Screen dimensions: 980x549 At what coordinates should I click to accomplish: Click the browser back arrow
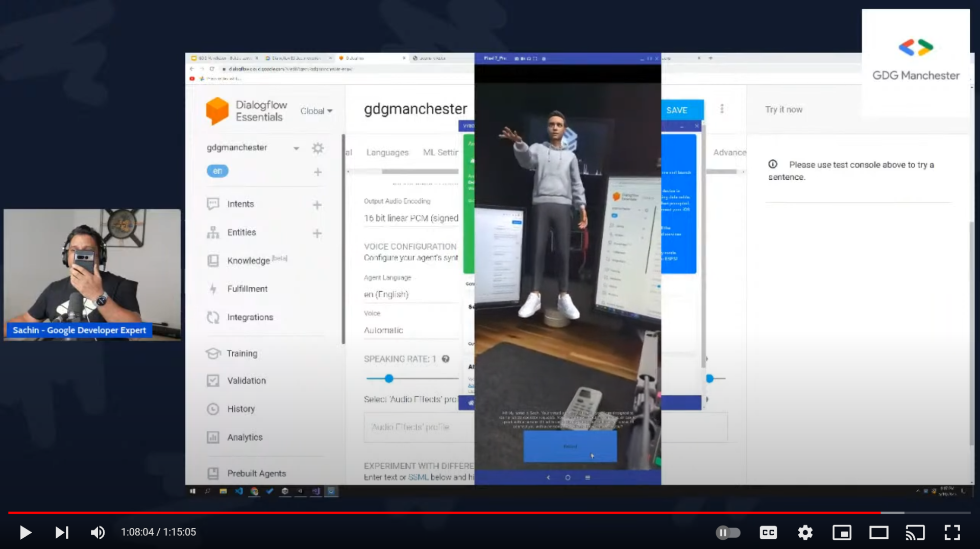pyautogui.click(x=192, y=69)
